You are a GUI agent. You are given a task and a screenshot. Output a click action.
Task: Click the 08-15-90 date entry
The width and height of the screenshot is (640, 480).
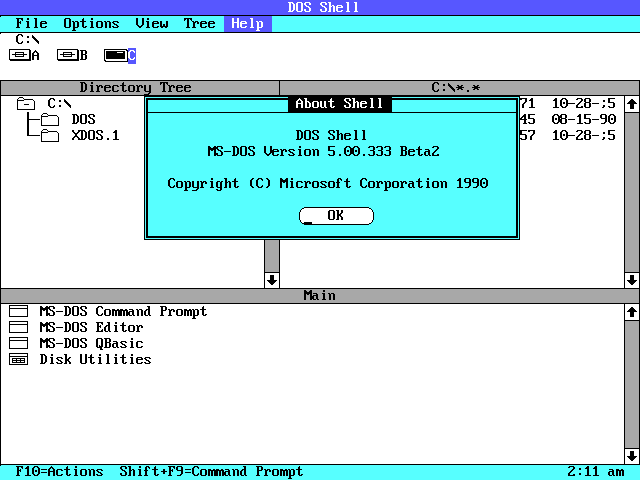click(x=584, y=120)
